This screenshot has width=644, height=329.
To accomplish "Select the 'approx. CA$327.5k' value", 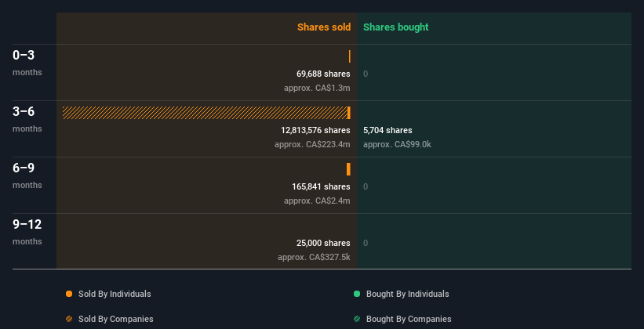I will [314, 257].
